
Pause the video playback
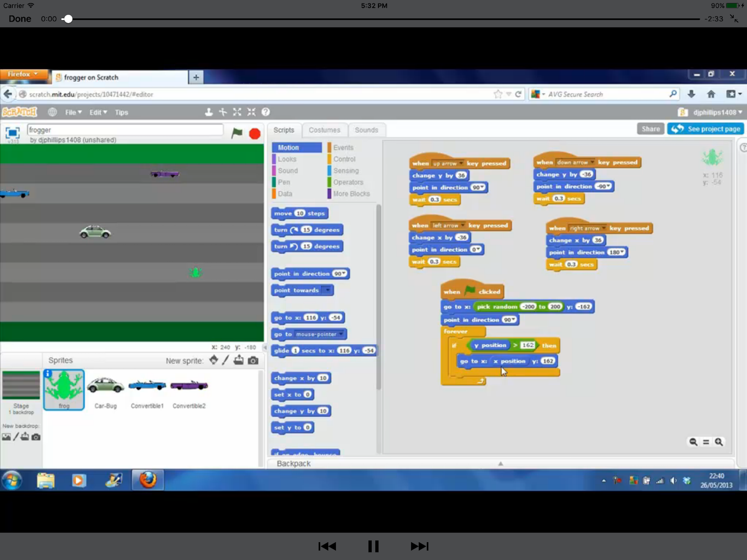click(373, 546)
